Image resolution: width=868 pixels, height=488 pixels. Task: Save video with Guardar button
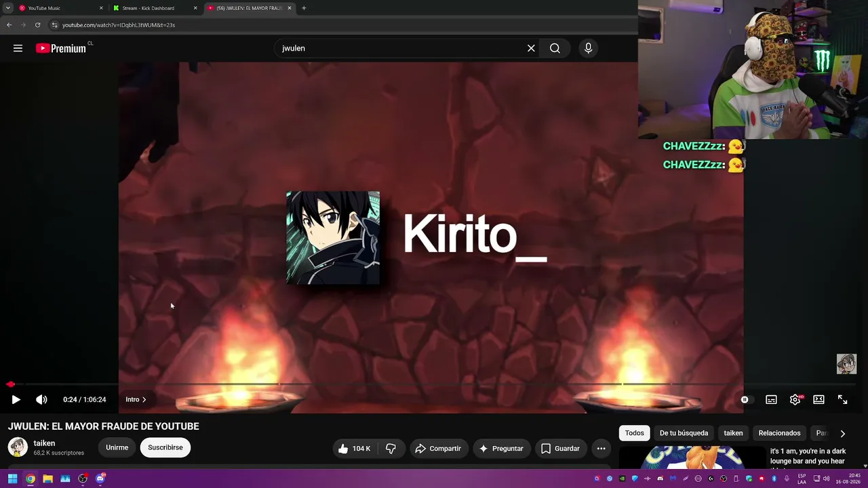tap(560, 449)
